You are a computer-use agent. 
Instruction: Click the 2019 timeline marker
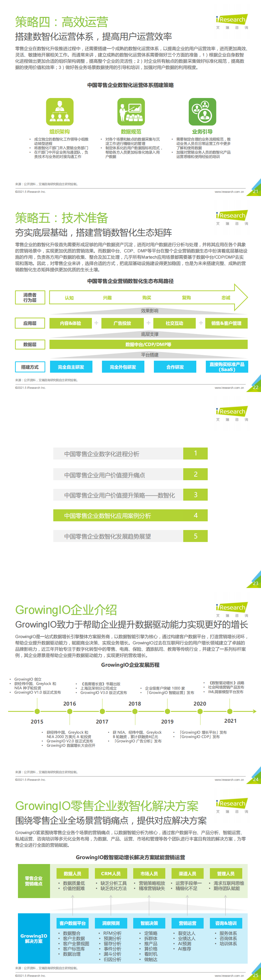pos(167,711)
